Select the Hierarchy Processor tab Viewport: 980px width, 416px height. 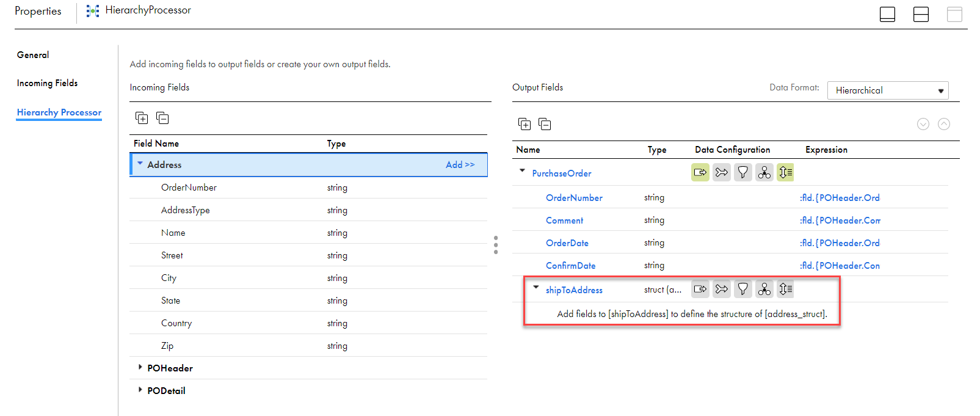click(59, 112)
